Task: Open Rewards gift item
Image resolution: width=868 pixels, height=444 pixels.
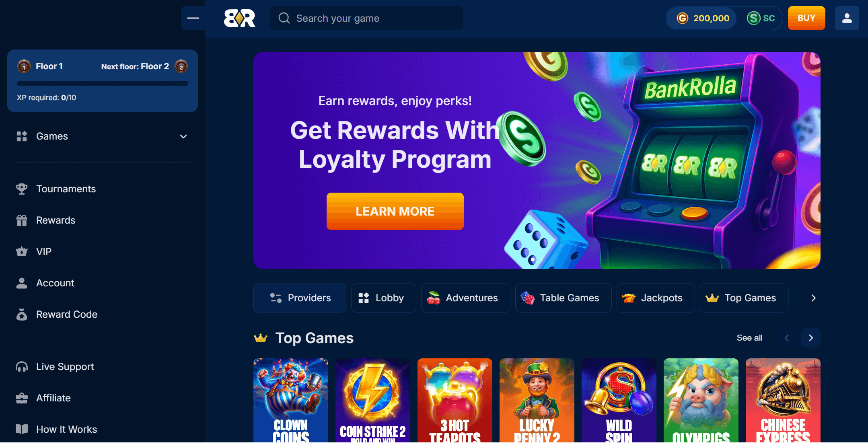Action: [45, 220]
